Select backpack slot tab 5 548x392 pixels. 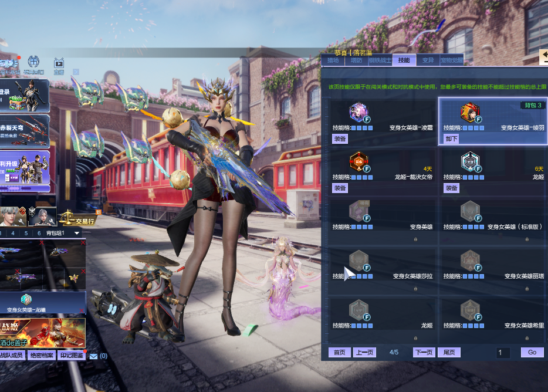click(x=26, y=233)
